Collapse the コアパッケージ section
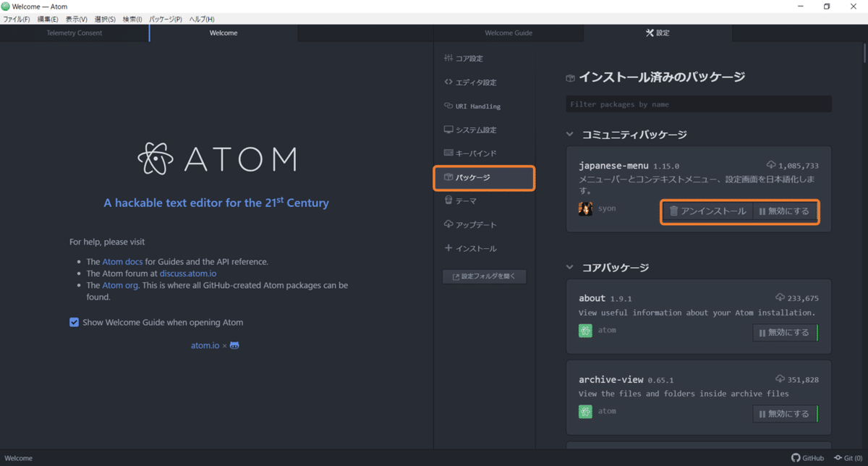Screen dimensions: 868x466 pos(570,268)
